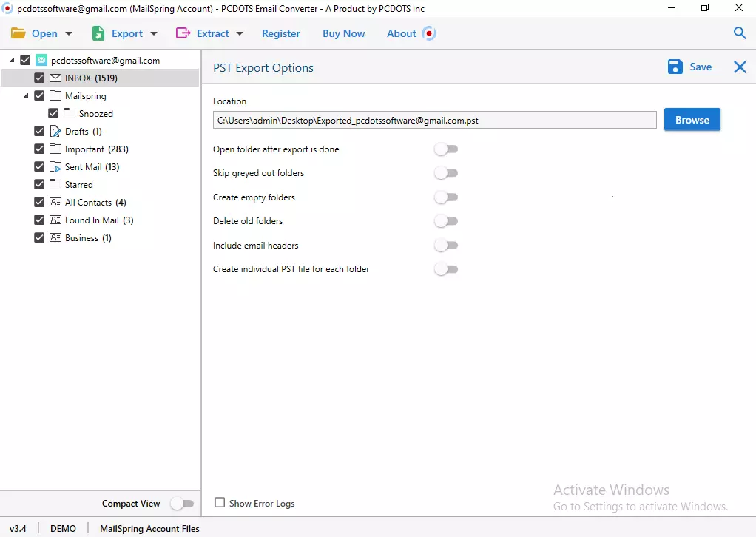Uncheck the INBOX checkbox
Screen dimensions: 756x537
pos(39,78)
